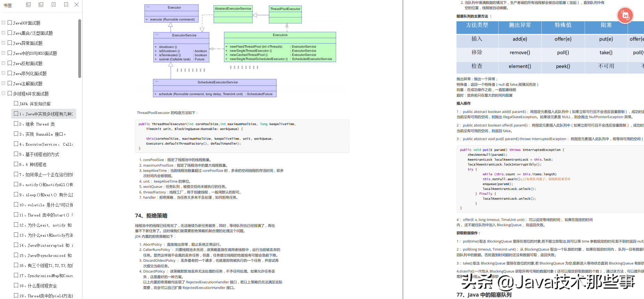Viewport: 644px width, 299px height.
Task: Click bookmark icon beside 8、notify()和notifyAll()
Action: point(16,184)
